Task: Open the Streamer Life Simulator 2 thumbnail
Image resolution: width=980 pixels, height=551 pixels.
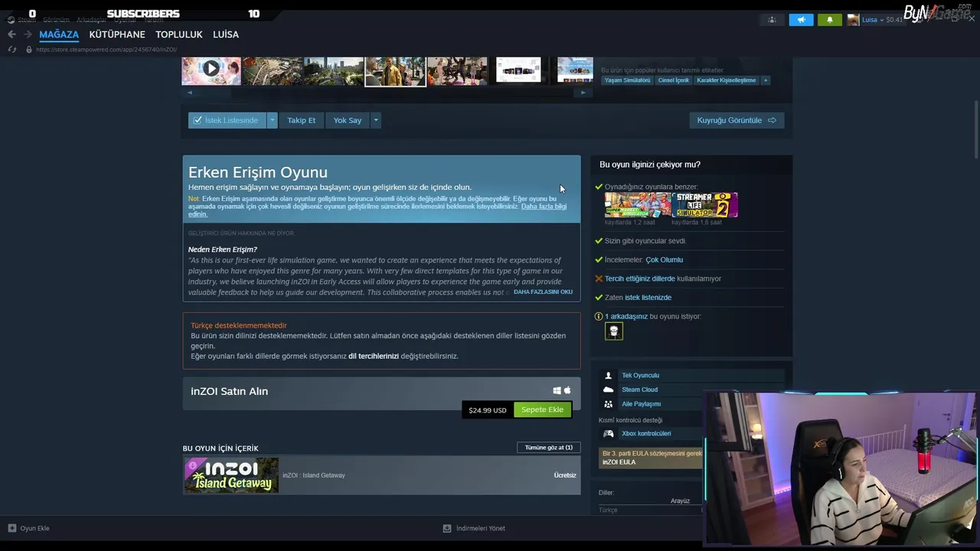Action: tap(705, 205)
